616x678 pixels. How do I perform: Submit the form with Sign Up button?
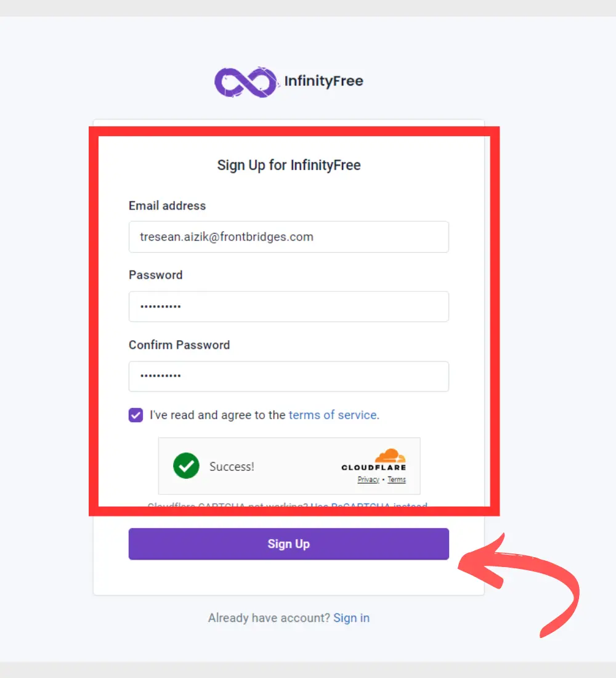click(289, 544)
